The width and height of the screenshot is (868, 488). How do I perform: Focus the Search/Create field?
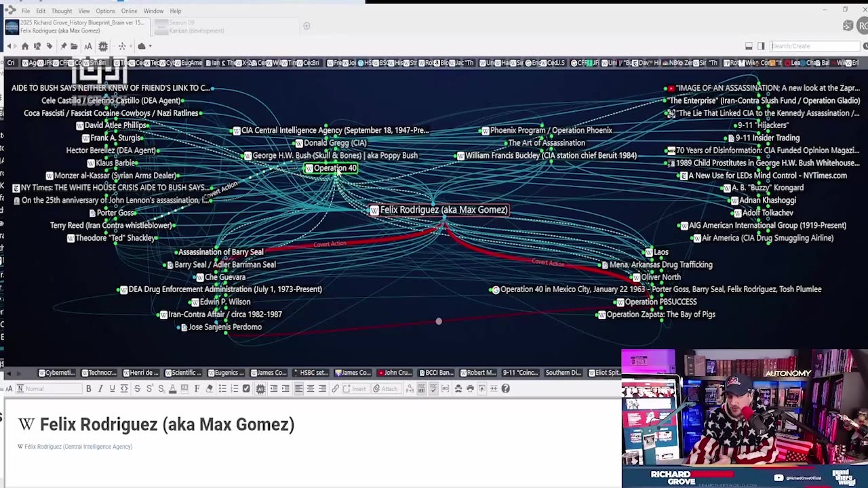point(814,46)
